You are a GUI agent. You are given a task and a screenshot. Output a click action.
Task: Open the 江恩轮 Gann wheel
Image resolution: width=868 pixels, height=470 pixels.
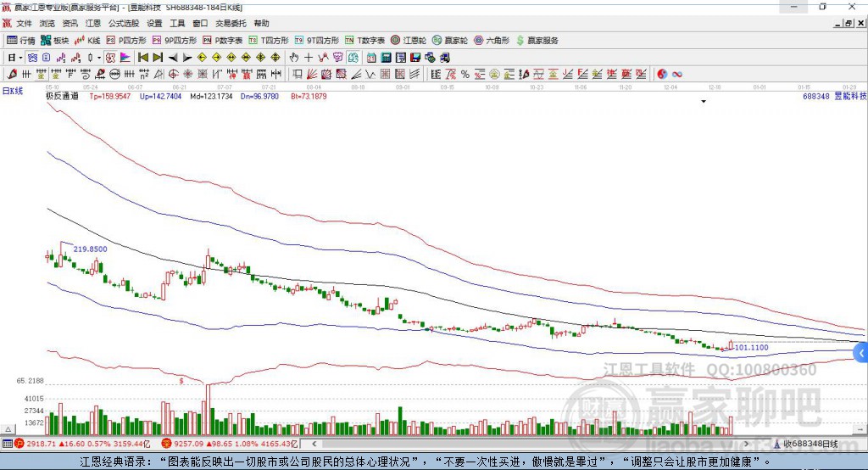(409, 41)
